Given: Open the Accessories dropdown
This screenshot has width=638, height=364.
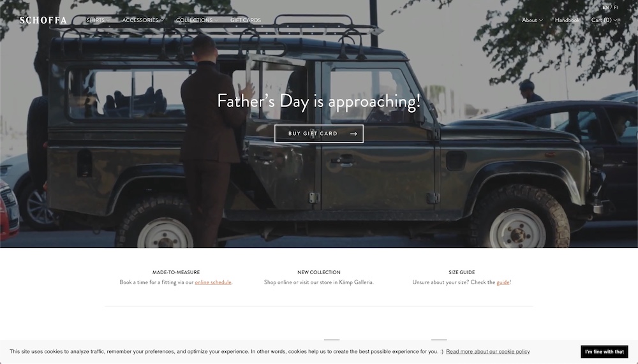Looking at the screenshot, I should pyautogui.click(x=143, y=20).
